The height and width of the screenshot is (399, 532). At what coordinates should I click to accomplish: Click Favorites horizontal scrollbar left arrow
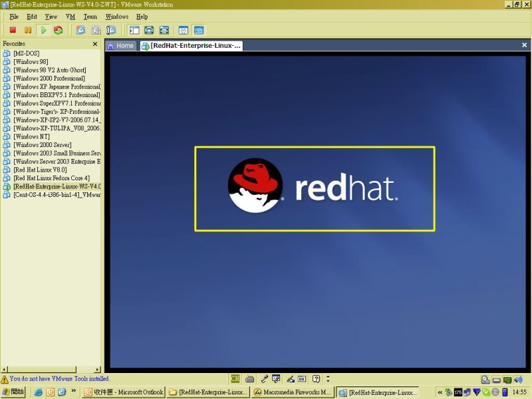[4, 370]
